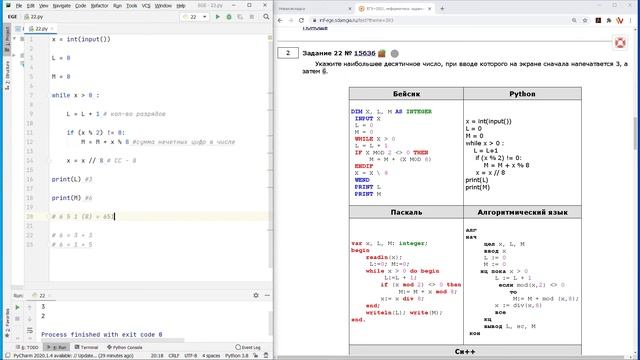Open the VCS menu

146,6
